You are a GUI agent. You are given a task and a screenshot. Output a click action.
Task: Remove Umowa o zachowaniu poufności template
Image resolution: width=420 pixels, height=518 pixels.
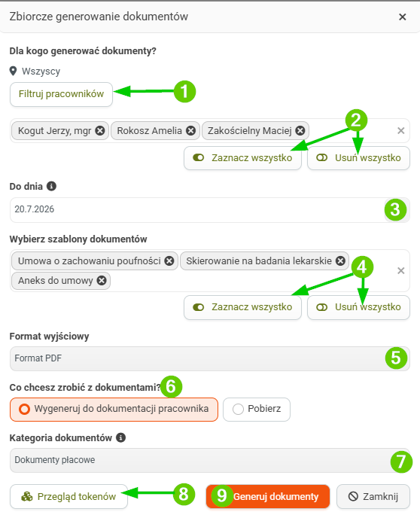tap(169, 261)
